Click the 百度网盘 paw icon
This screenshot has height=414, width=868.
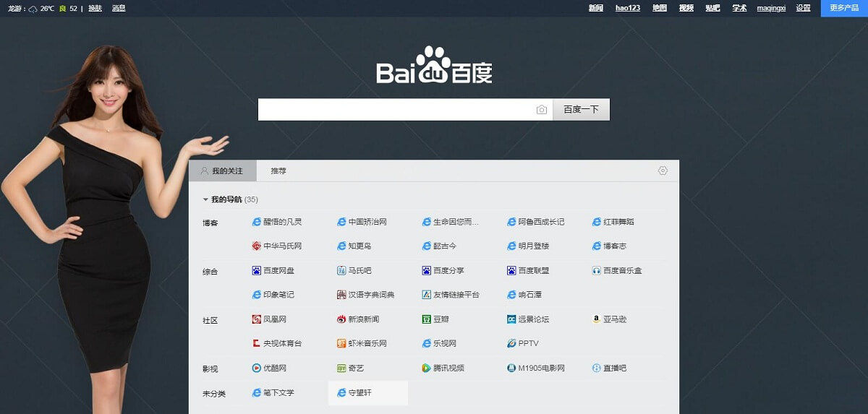(x=256, y=270)
